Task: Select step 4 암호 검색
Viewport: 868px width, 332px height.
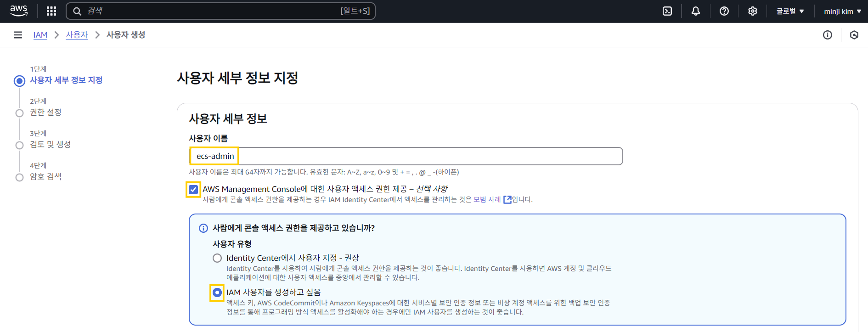Action: [x=45, y=176]
